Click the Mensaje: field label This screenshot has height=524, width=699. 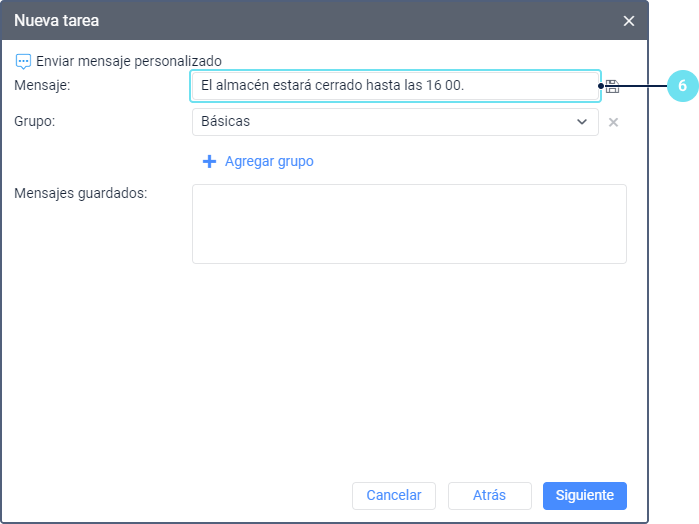(x=42, y=86)
